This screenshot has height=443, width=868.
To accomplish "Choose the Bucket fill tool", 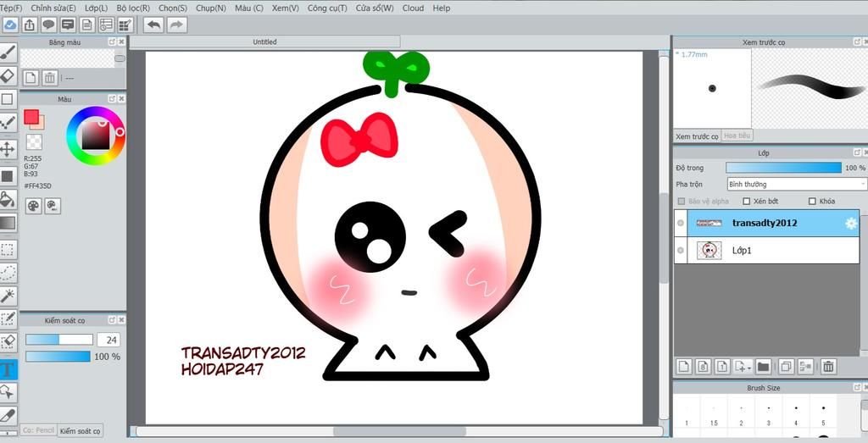I will click(x=7, y=200).
